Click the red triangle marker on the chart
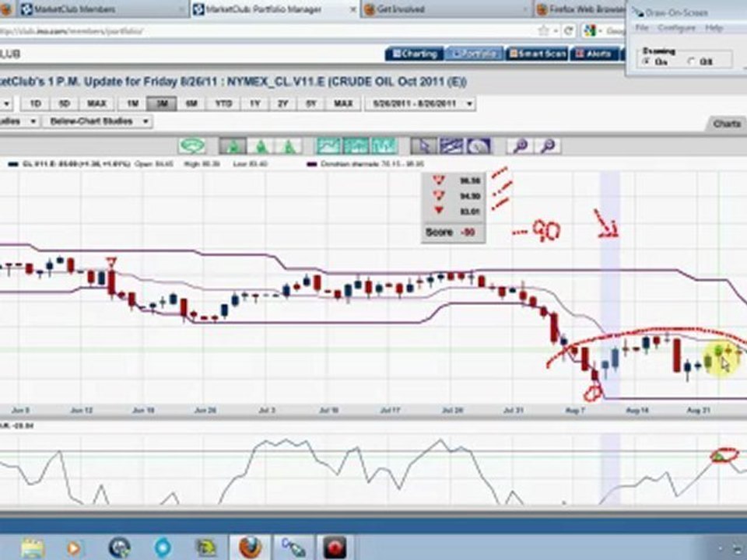Image resolution: width=747 pixels, height=560 pixels. coord(111,262)
